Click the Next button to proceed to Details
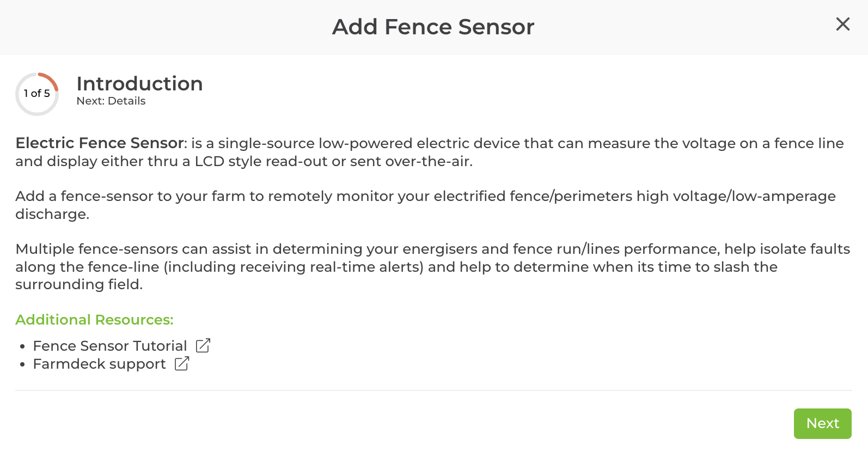Viewport: 868px width, 464px height. coord(823,423)
